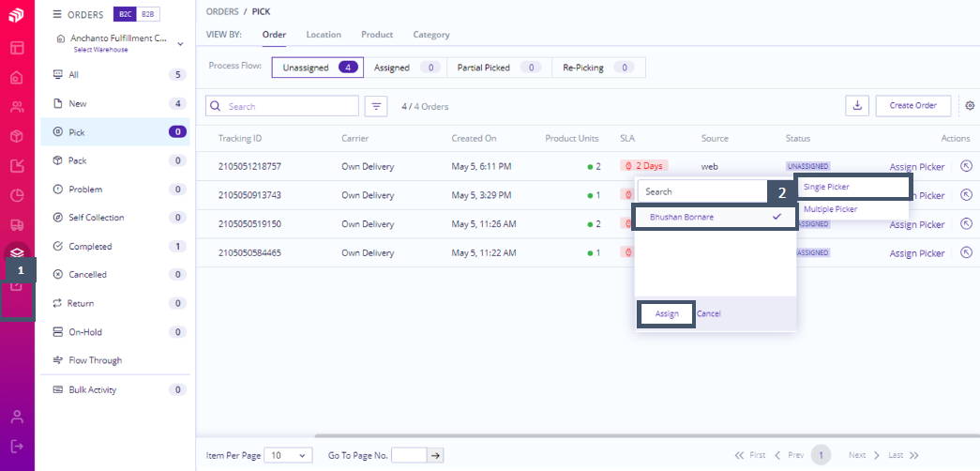Open Cancelled orders in sidebar
The image size is (980, 471).
pyautogui.click(x=115, y=275)
